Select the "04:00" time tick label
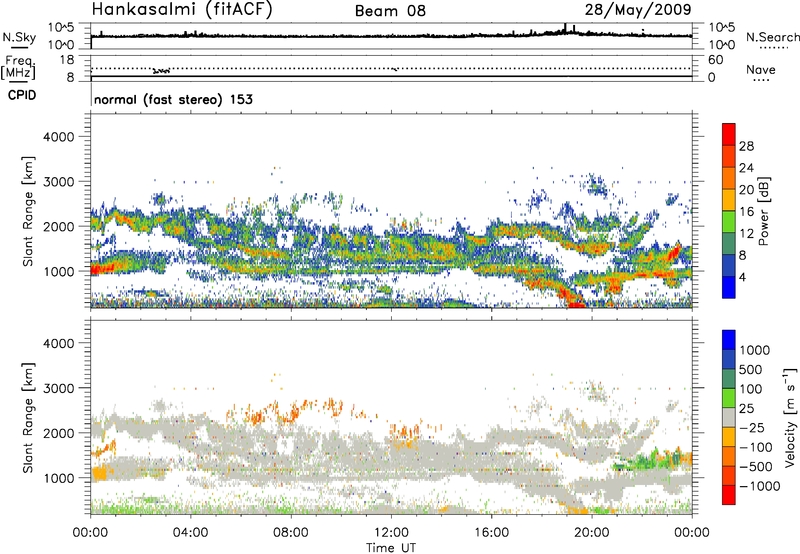 (x=191, y=533)
